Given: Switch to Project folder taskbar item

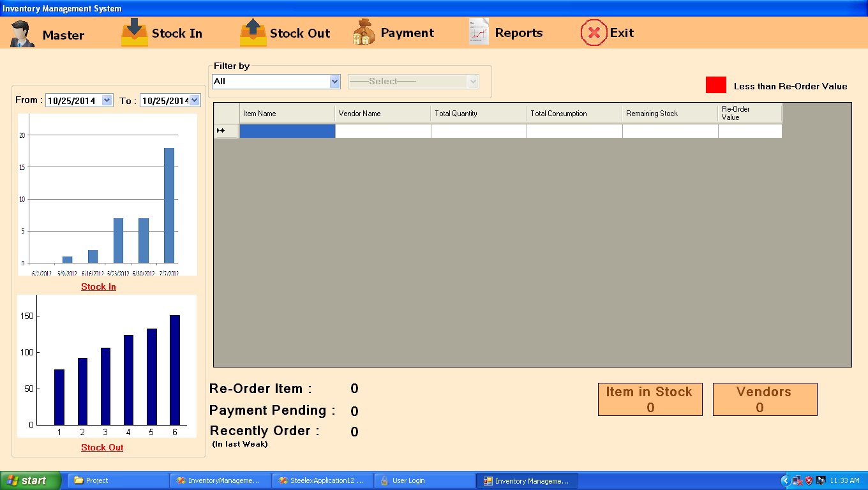Looking at the screenshot, I should point(119,480).
